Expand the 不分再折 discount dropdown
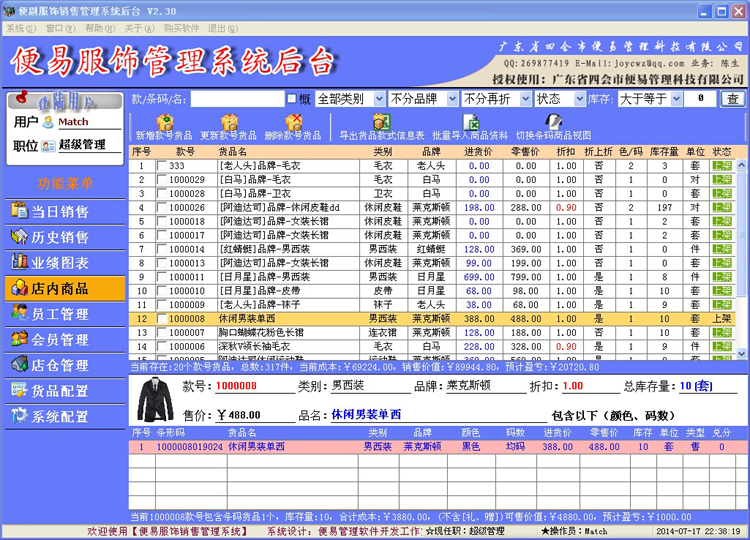The width and height of the screenshot is (750, 540). tap(525, 99)
